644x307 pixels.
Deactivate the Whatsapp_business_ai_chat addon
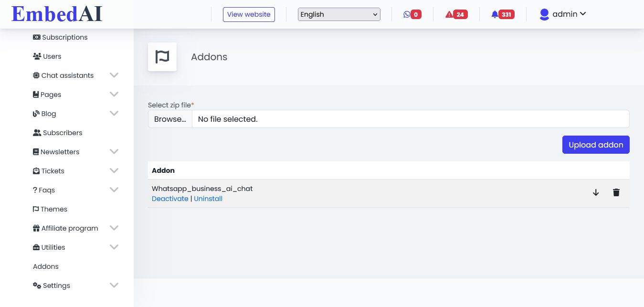(170, 199)
